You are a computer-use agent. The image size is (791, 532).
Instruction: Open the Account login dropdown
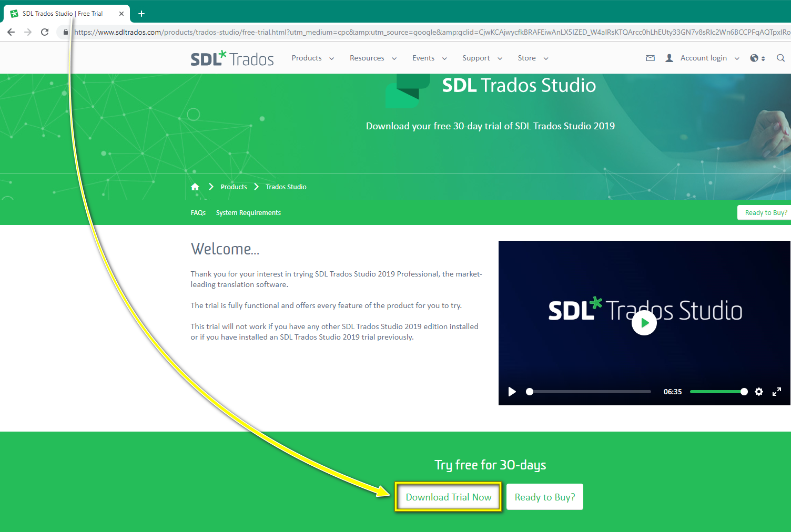point(710,58)
